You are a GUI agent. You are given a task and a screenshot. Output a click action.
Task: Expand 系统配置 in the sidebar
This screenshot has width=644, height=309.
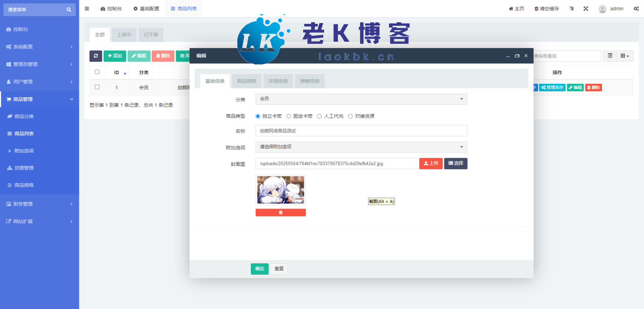tap(39, 47)
